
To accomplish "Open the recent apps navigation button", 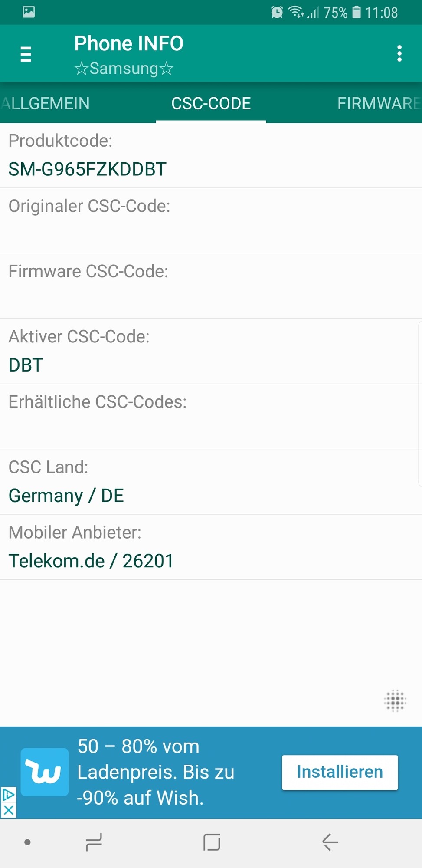I will (94, 842).
